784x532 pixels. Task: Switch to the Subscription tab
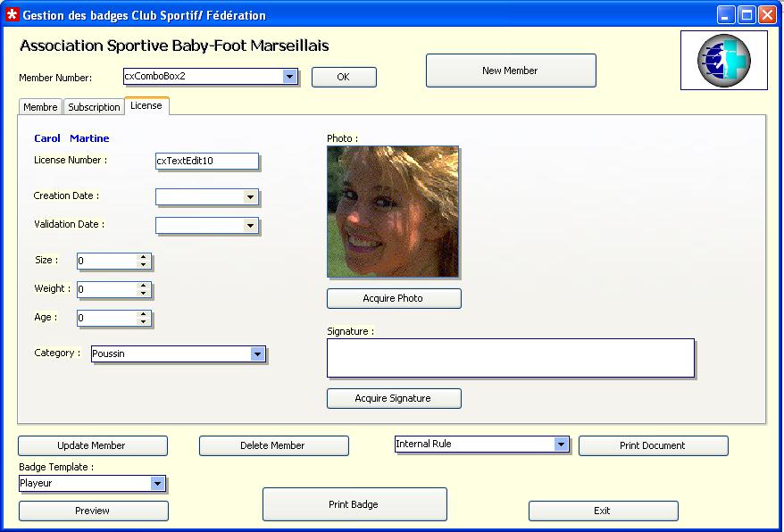94,107
